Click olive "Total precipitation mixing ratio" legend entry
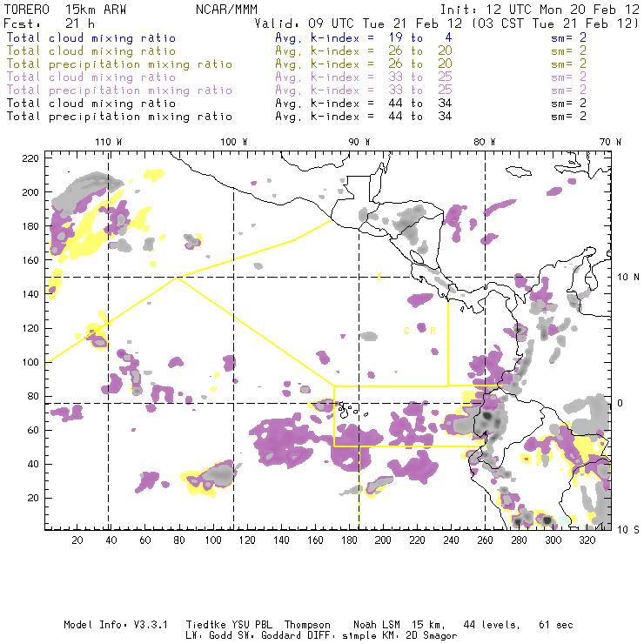This screenshot has height=644, width=644. [119, 64]
